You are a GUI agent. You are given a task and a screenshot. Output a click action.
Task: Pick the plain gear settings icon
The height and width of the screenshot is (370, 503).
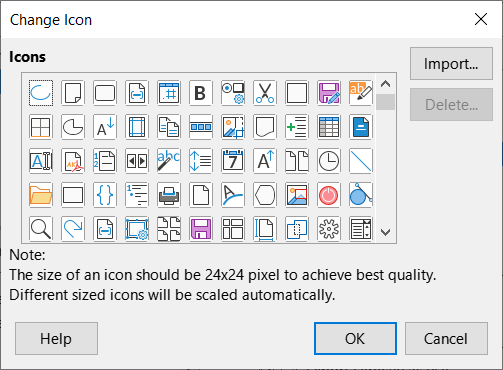coord(329,229)
